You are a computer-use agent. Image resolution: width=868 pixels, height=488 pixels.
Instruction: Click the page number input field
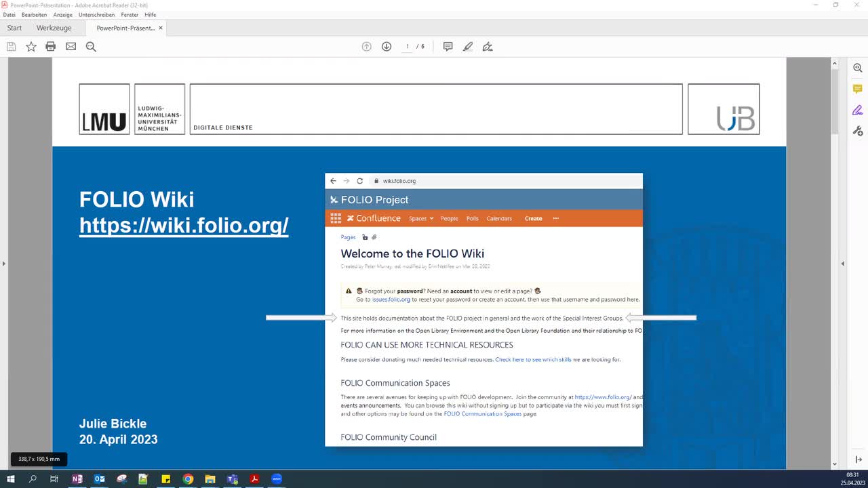(407, 47)
